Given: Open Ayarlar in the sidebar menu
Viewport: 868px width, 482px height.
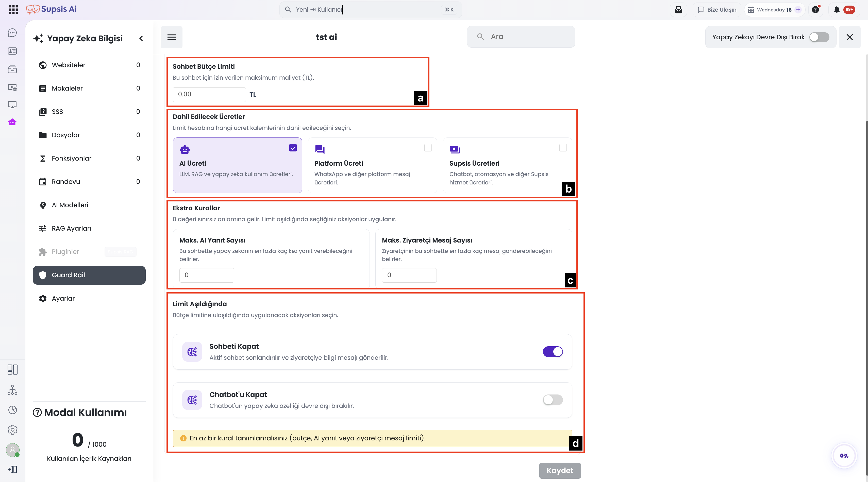Looking at the screenshot, I should (89, 298).
